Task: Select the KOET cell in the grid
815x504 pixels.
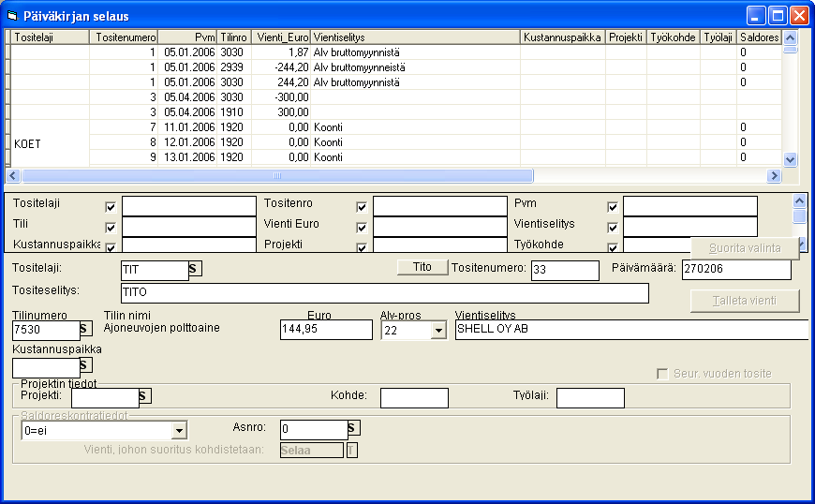Action: click(x=51, y=143)
